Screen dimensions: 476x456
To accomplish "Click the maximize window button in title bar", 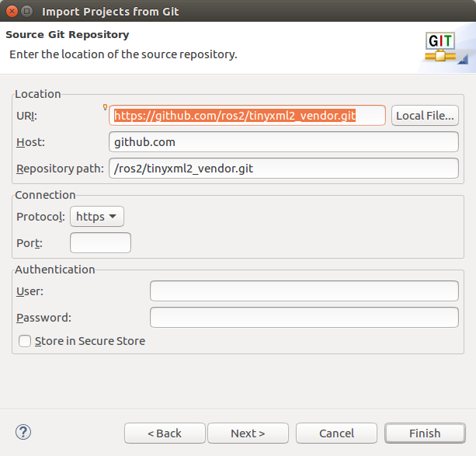I will (27, 11).
